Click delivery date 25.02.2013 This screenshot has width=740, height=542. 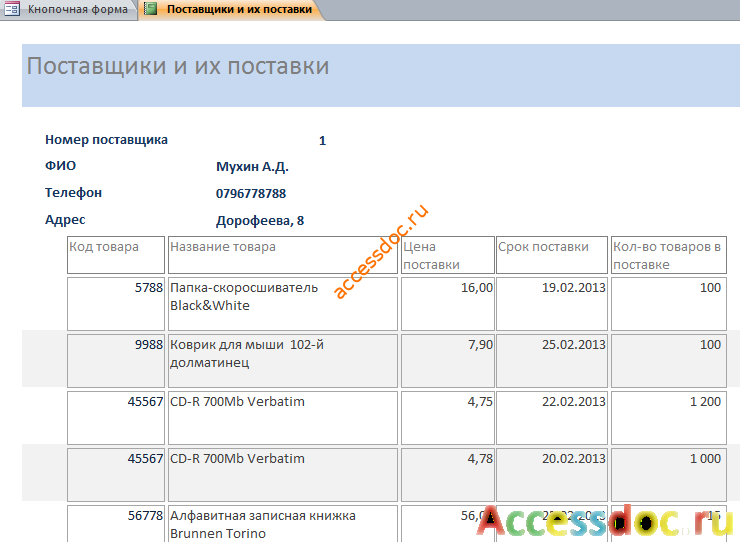coord(552,361)
